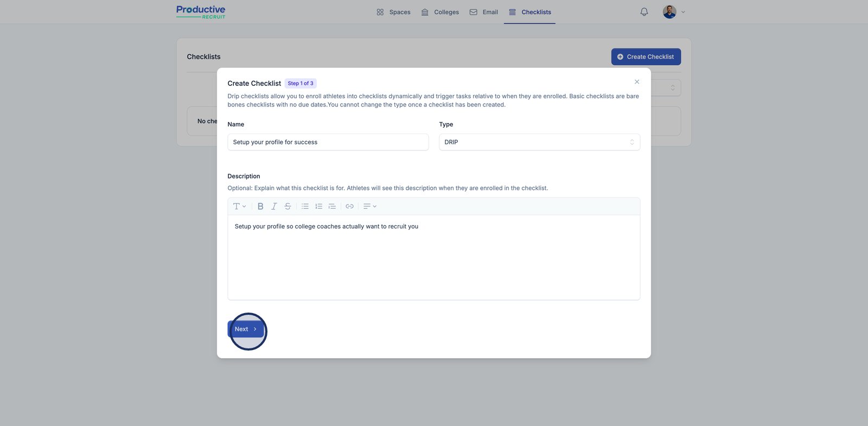Edit the checklist Name field

[x=328, y=142]
